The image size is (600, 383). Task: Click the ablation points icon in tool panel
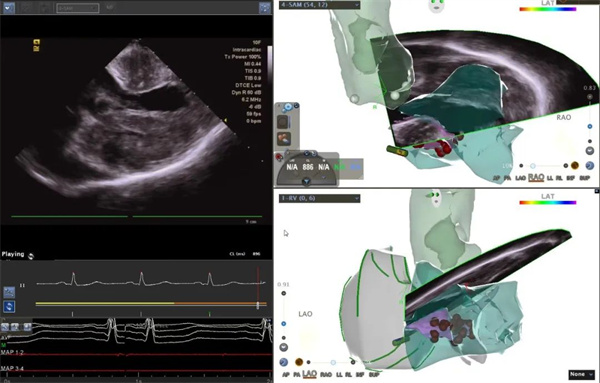[x=284, y=139]
